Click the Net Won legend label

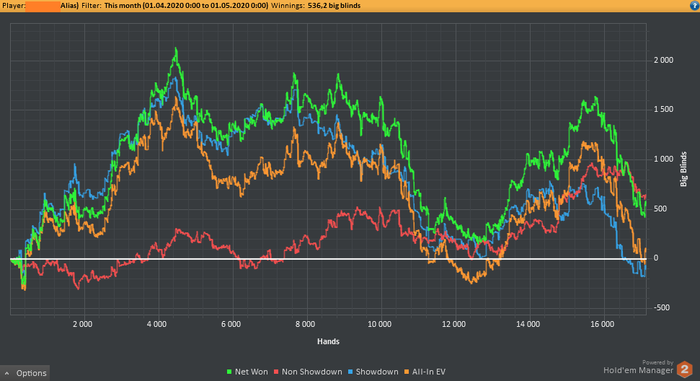pyautogui.click(x=251, y=372)
